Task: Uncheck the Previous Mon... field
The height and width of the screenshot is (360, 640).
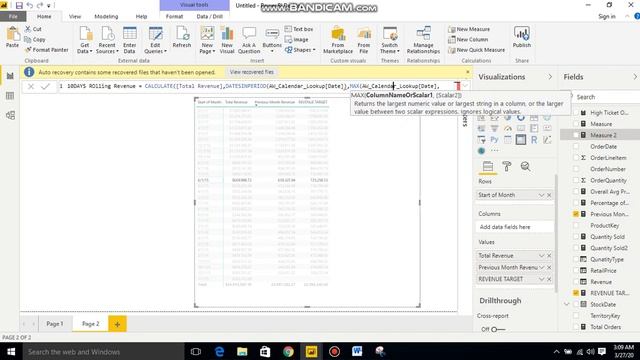Action: point(576,214)
